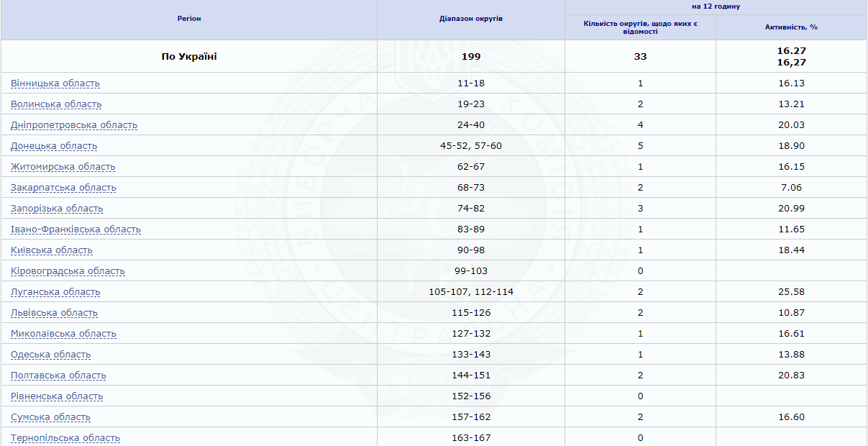The image size is (868, 446).
Task: Click the Рівненська область link
Action: 57,396
